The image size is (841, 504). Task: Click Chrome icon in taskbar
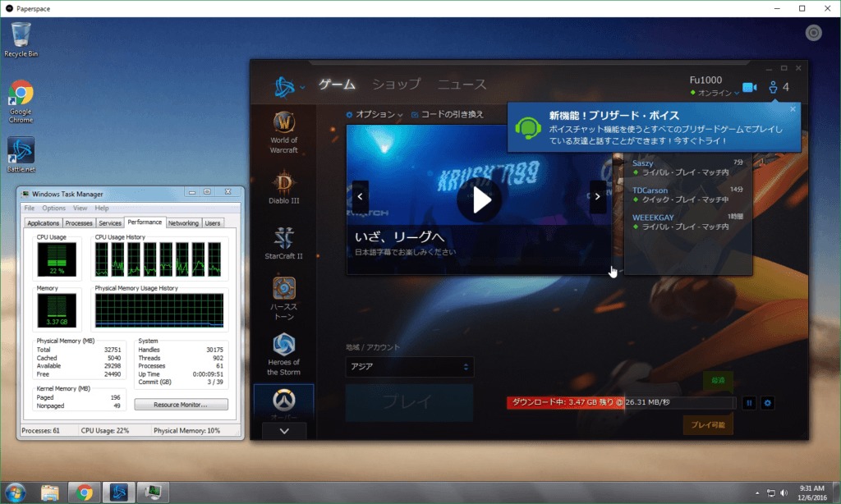(85, 493)
